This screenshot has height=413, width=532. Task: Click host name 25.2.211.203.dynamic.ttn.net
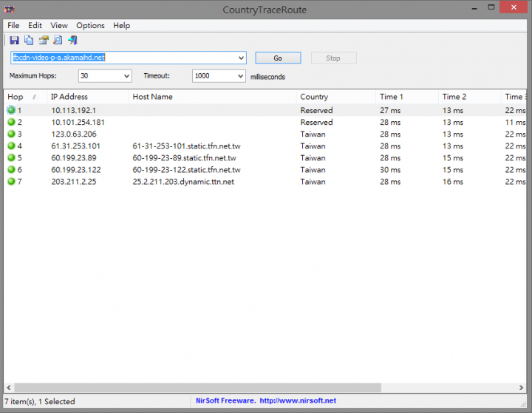[x=183, y=182]
